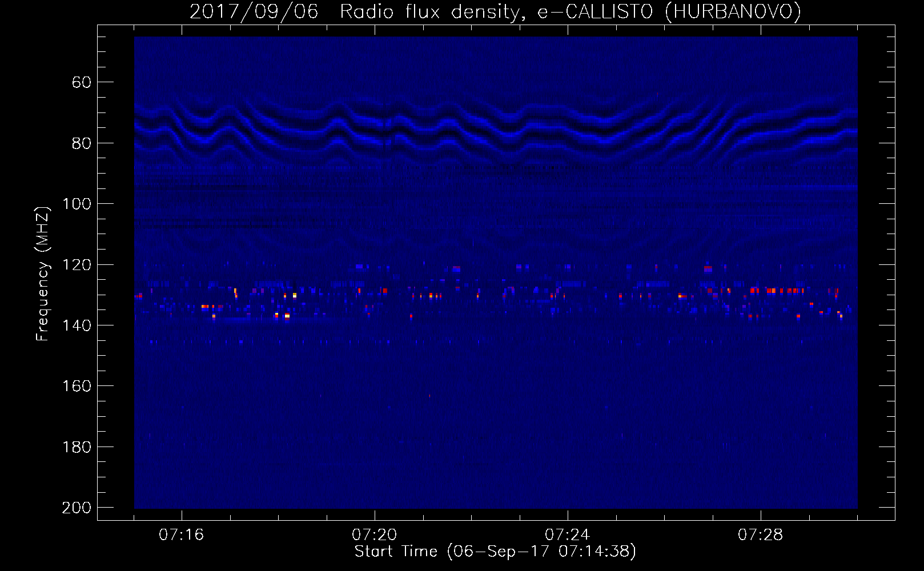Screen dimensions: 924x571
Task: Click the 07:16 time tick label
Action: click(x=182, y=535)
